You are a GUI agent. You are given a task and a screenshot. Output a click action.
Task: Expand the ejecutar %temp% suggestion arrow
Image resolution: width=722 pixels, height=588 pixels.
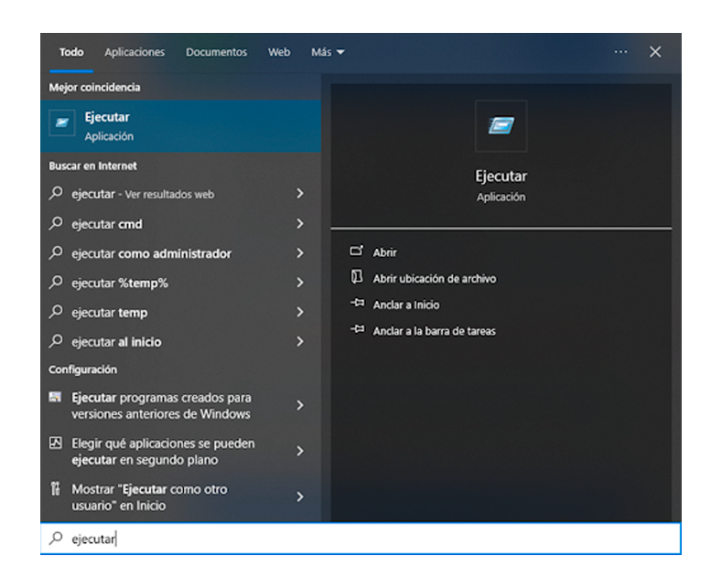coord(299,283)
